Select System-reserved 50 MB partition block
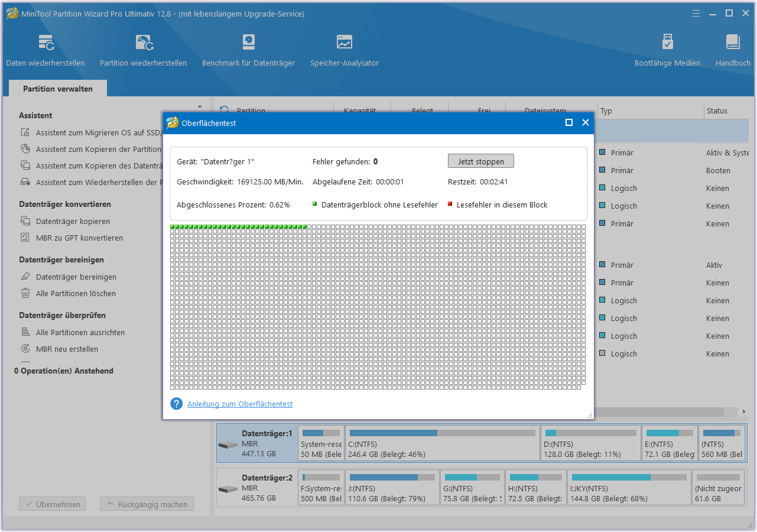The width and height of the screenshot is (757, 532). click(321, 443)
